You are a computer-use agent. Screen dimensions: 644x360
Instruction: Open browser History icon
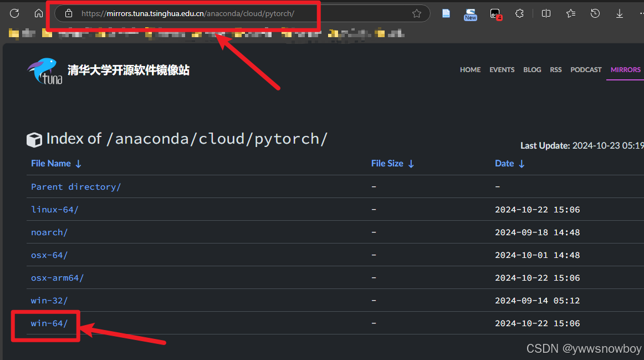pyautogui.click(x=595, y=13)
